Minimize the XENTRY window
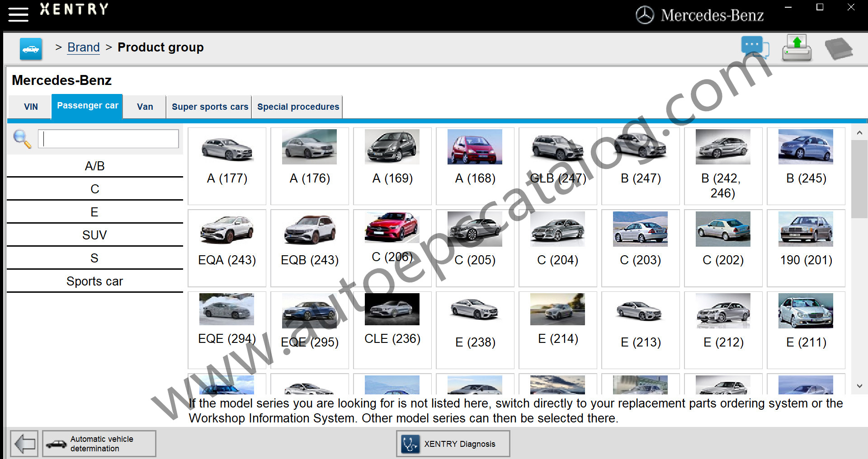Image resolution: width=868 pixels, height=459 pixels. pos(788,7)
